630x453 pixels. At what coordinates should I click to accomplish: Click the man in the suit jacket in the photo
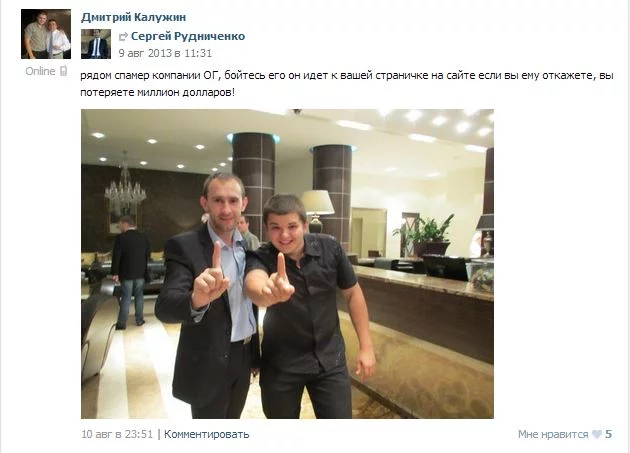tap(207, 295)
